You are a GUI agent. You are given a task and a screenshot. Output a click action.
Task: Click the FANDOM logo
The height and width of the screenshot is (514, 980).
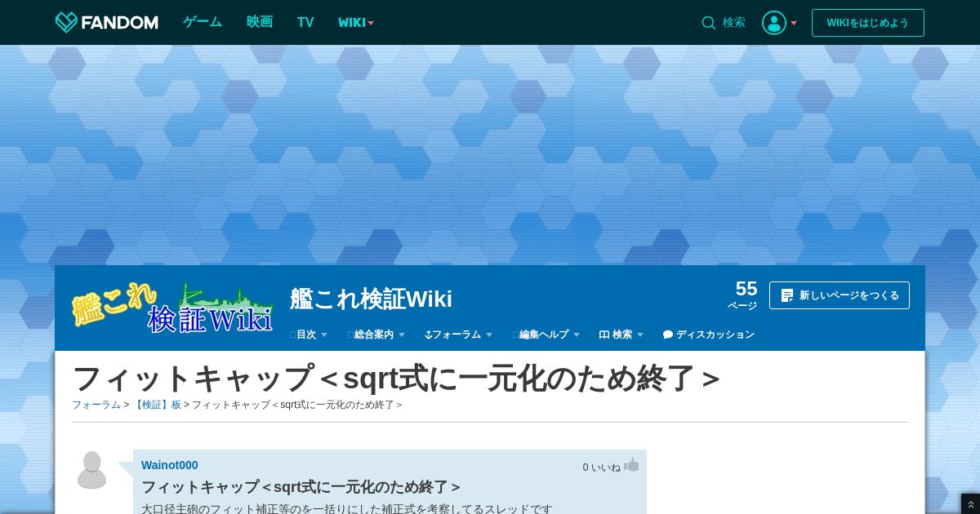[106, 22]
